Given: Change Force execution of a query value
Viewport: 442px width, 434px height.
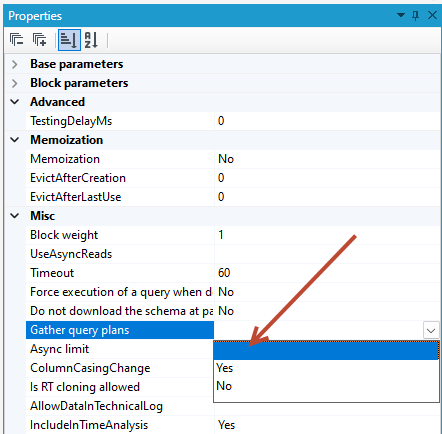Looking at the screenshot, I should 327,292.
